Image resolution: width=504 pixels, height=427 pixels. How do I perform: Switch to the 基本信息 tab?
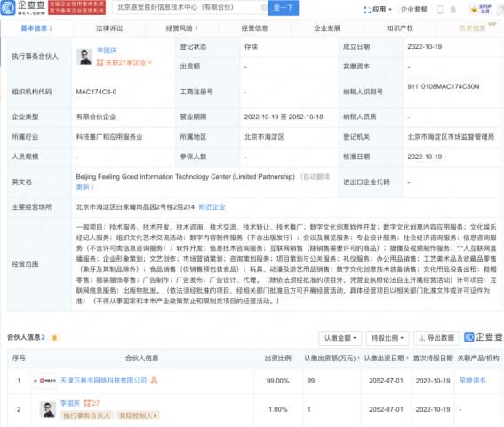(x=36, y=28)
